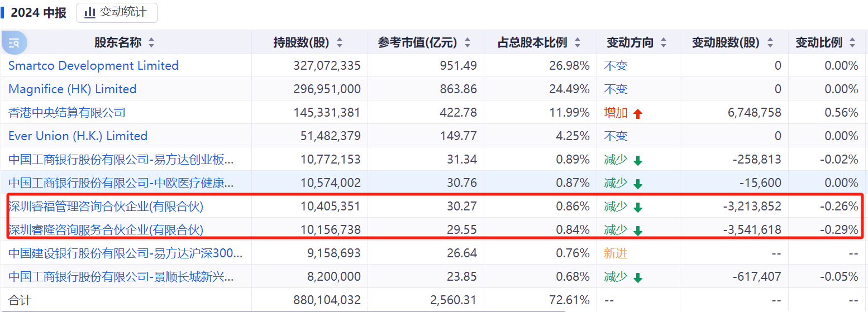Viewport: 868px width, 312px height.
Task: Click changed shares -15,600
Action: click(x=760, y=183)
